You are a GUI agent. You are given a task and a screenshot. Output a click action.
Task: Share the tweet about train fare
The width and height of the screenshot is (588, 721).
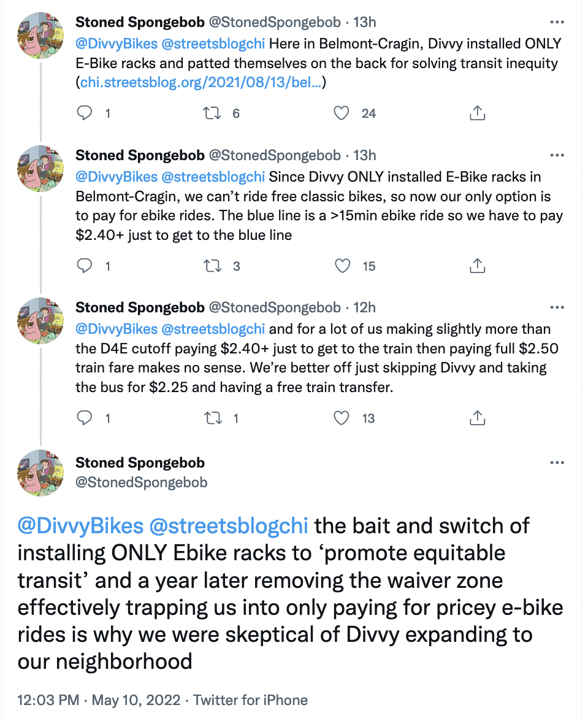click(x=477, y=418)
